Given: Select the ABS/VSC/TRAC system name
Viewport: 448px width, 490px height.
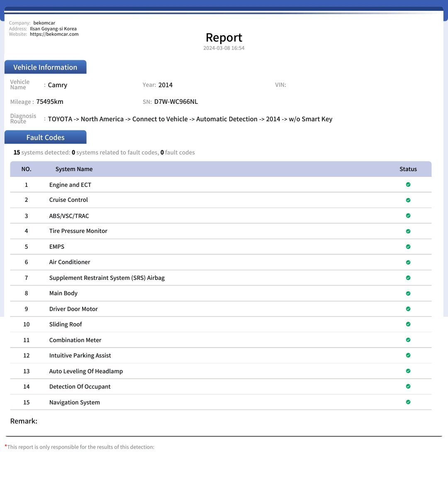Looking at the screenshot, I should tap(69, 216).
